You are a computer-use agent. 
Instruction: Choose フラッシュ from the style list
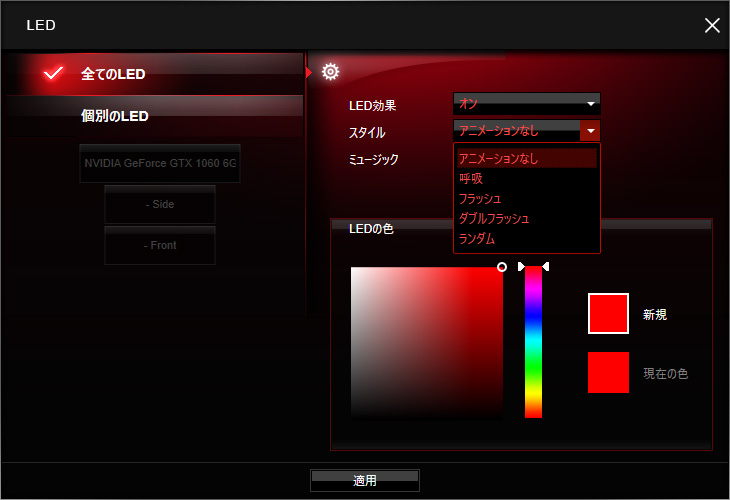[x=527, y=199]
